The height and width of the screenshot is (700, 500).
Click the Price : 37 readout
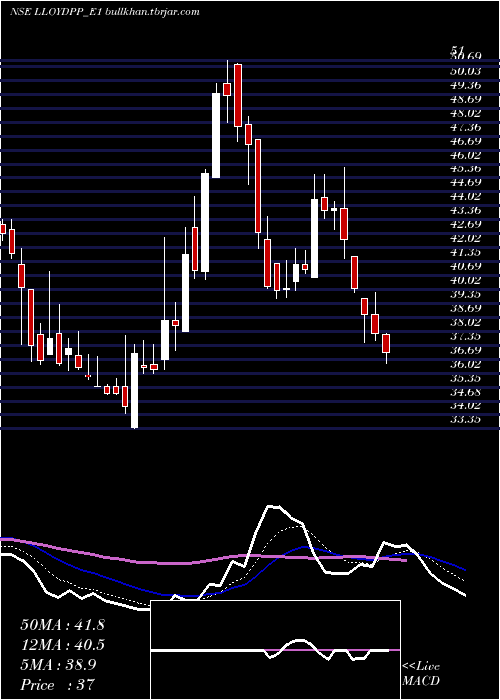pos(58,685)
